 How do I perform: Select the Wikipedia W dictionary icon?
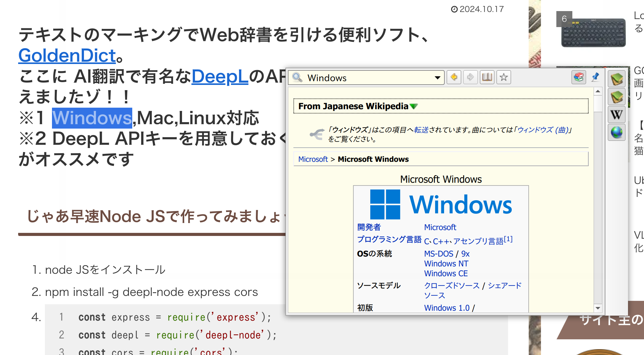(617, 115)
